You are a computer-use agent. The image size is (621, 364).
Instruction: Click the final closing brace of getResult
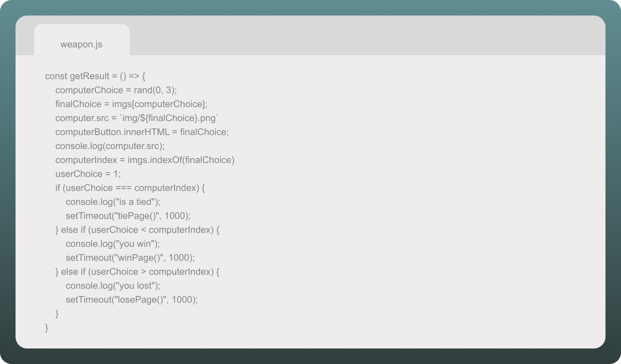click(x=47, y=328)
